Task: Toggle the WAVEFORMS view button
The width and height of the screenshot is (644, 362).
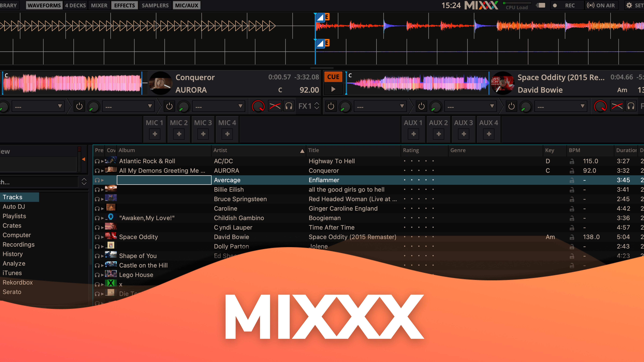Action: click(44, 5)
